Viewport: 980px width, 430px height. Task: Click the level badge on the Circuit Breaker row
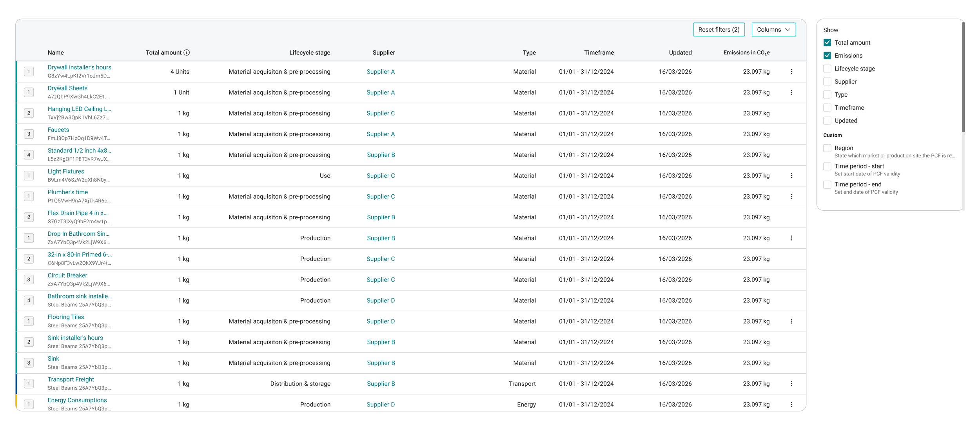click(29, 280)
